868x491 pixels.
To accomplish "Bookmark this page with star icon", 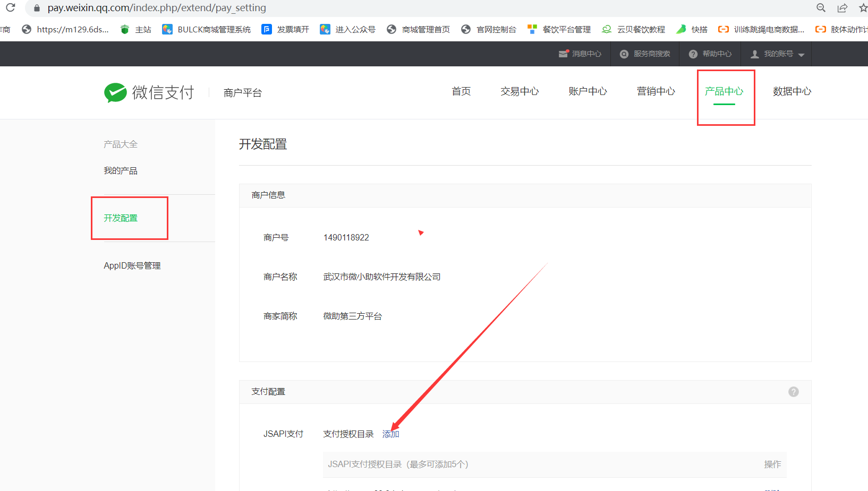I will point(863,7).
